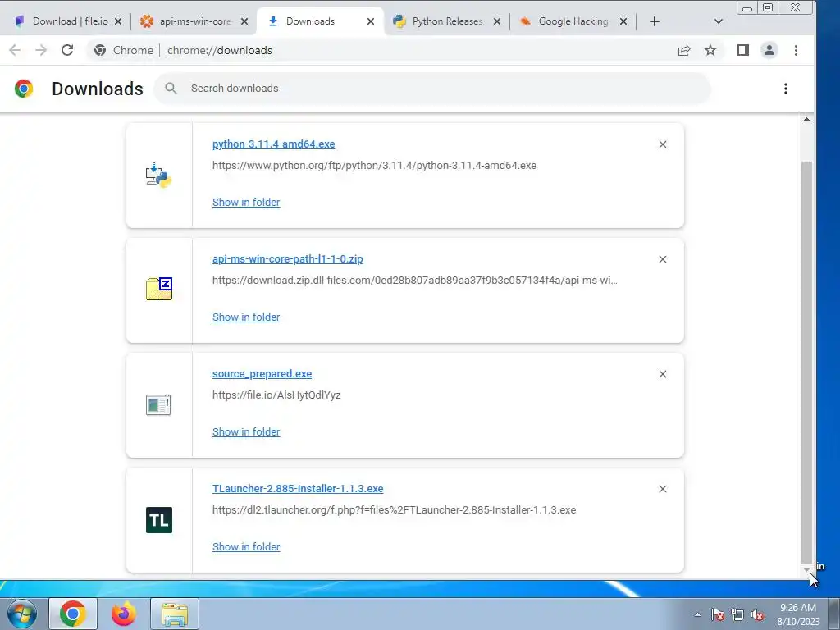Close the Python Releases tab
This screenshot has width=840, height=630.
pyautogui.click(x=497, y=21)
